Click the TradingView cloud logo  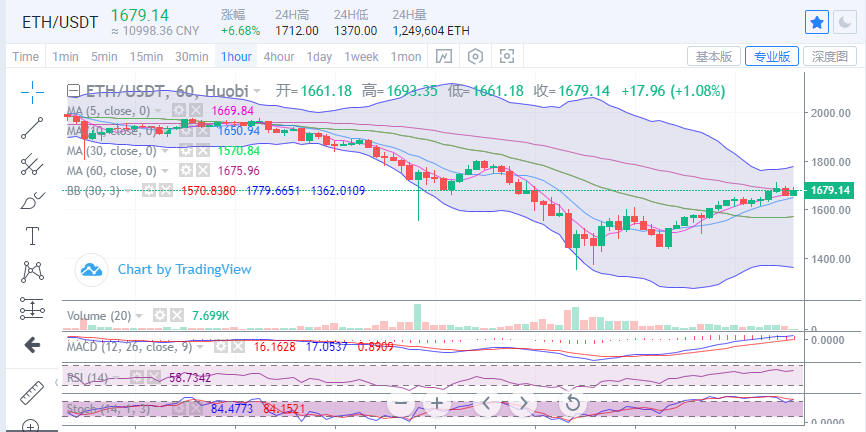click(92, 270)
